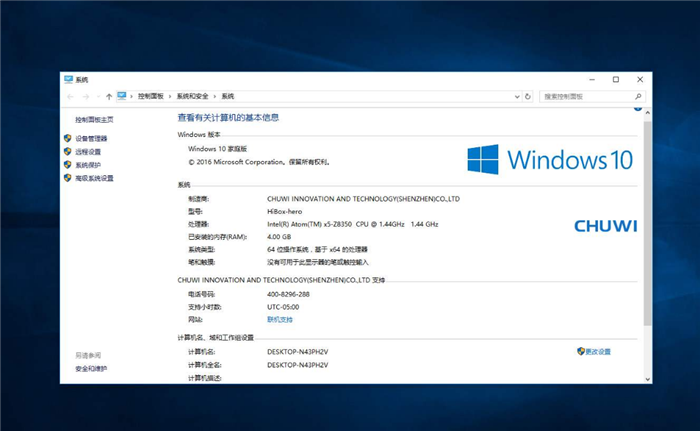Open the 远程设置 sidebar link

[x=88, y=152]
